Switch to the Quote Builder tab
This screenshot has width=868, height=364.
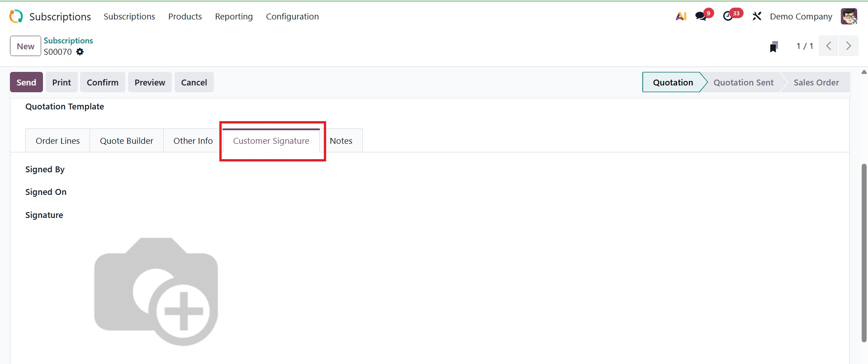click(127, 141)
